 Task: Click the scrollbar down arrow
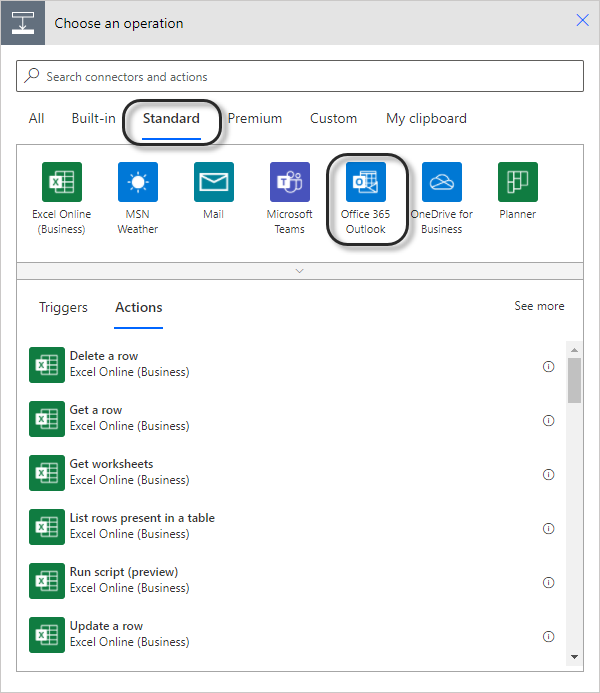(574, 657)
